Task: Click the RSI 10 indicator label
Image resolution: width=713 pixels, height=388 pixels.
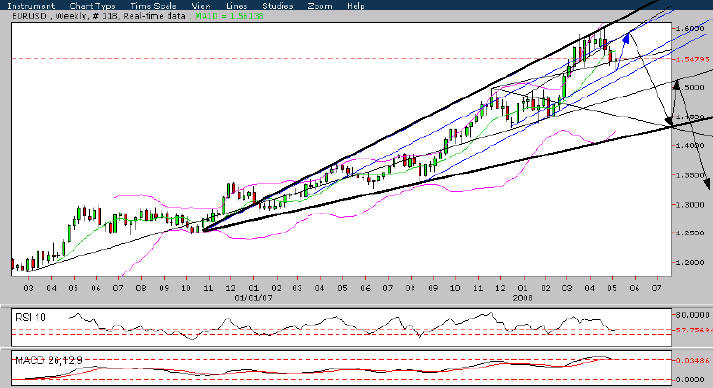Action: (30, 317)
